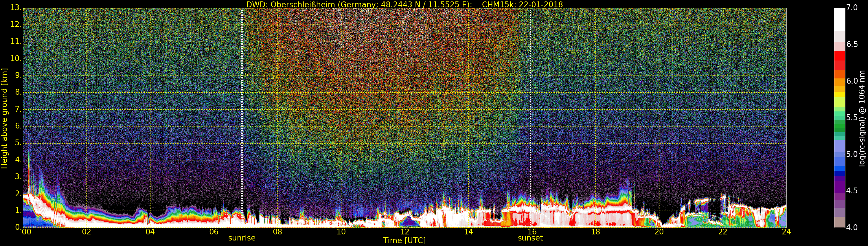Click the plot title with Oberschleißheim station name

[404, 4]
